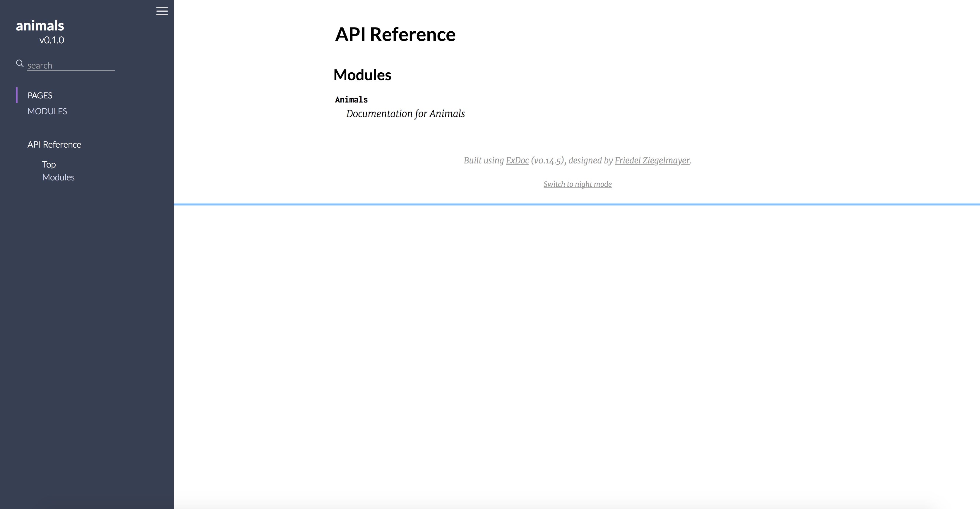Expand API Reference in the sidebar

pos(54,144)
